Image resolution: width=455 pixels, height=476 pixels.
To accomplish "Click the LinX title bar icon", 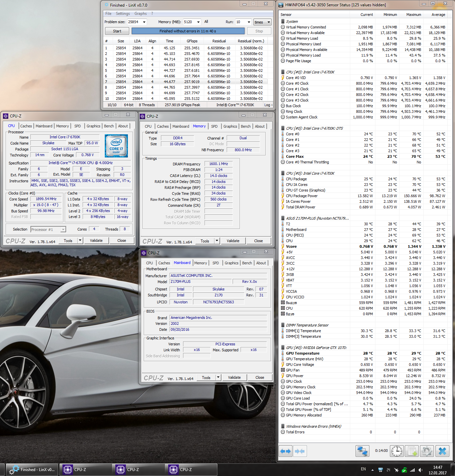I will point(106,5).
